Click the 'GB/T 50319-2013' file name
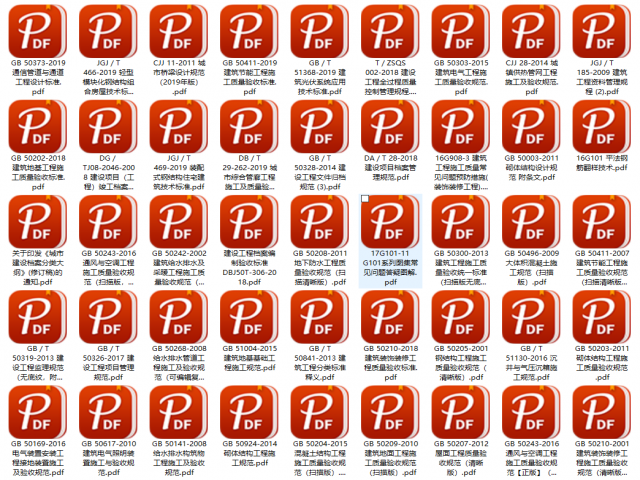Screen dimensions: 640x480 click(x=38, y=363)
